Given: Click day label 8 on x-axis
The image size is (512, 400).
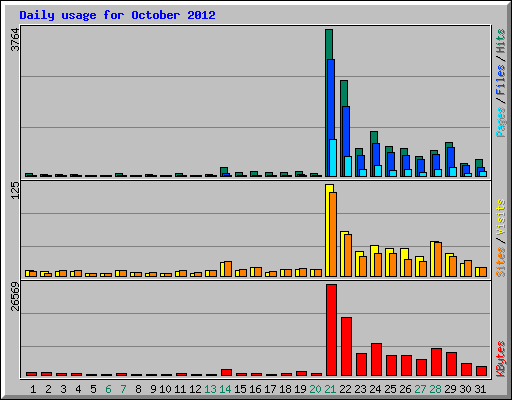Looking at the screenshot, I should click(x=138, y=389).
